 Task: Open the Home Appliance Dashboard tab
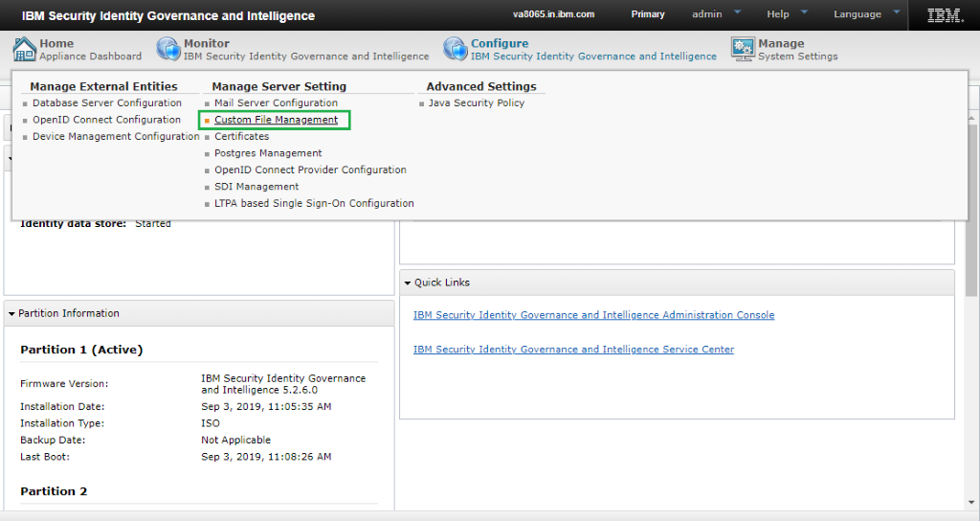(78, 50)
